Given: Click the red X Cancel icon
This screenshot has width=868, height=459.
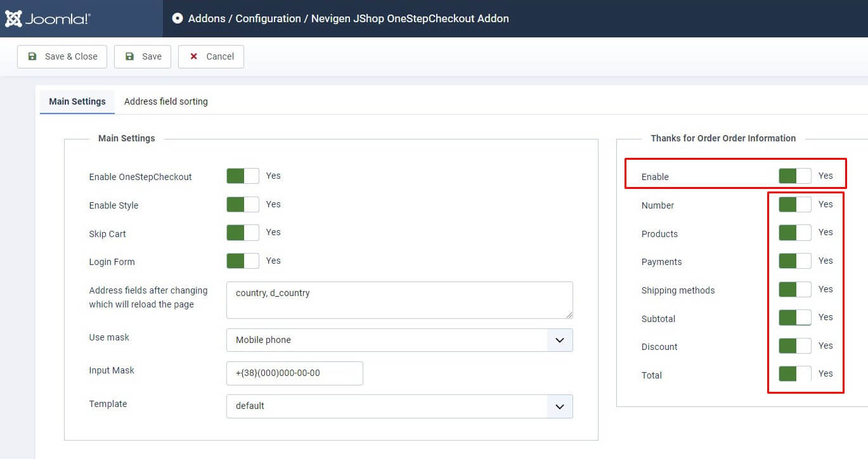Looking at the screenshot, I should 194,56.
